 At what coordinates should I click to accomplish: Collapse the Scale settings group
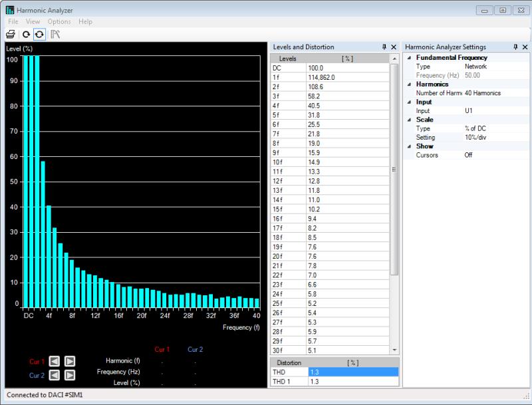(x=409, y=120)
